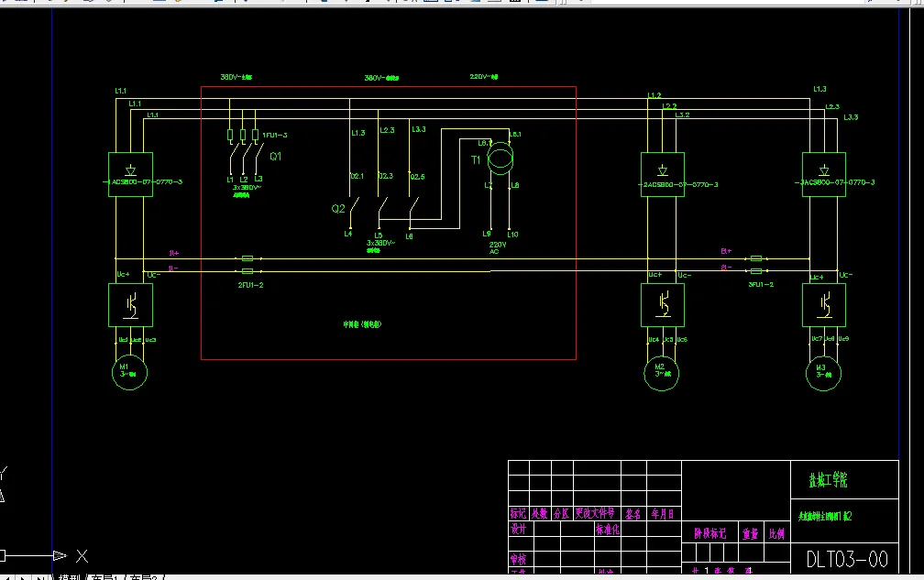Select the green cabinet caption inside red box
This screenshot has height=580, width=924.
click(x=362, y=324)
